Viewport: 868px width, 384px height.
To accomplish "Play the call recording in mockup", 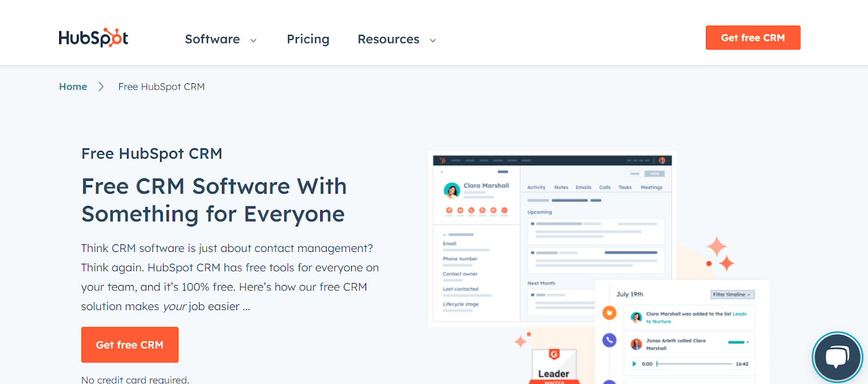I will click(x=634, y=364).
